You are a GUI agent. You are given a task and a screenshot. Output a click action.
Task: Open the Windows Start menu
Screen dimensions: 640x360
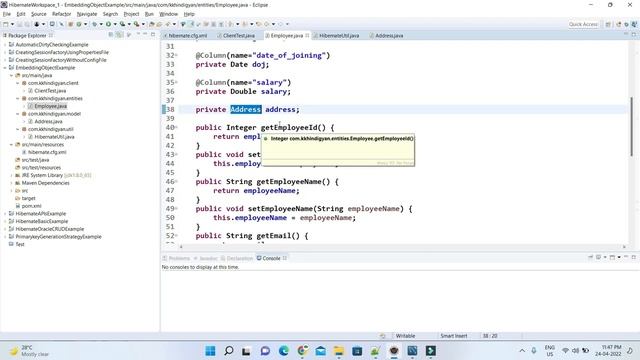tap(211, 351)
